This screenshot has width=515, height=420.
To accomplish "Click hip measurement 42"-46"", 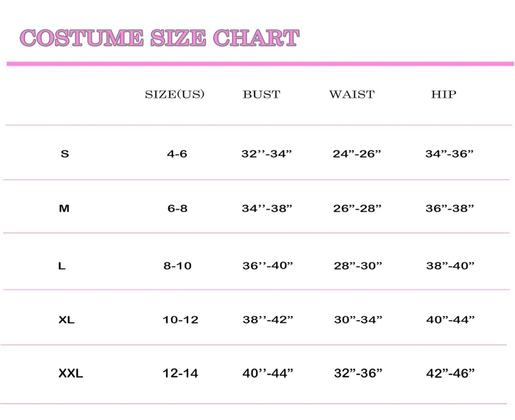I will 450,373.
